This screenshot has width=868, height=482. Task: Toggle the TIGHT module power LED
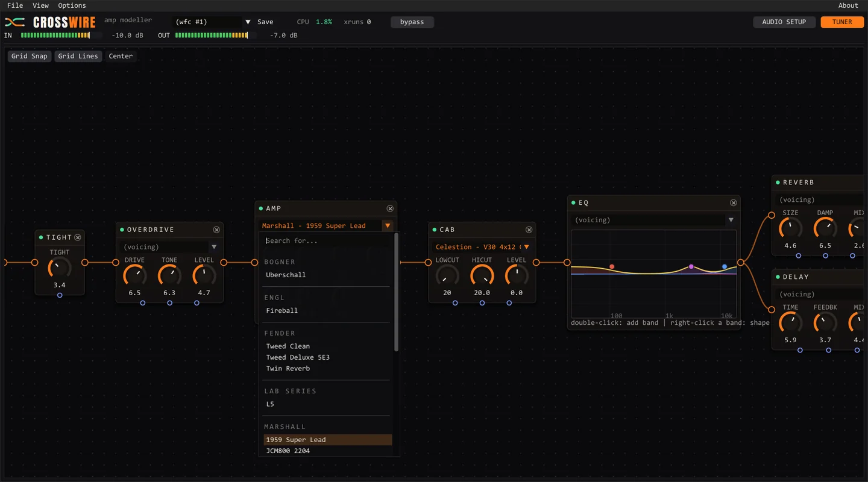click(41, 237)
